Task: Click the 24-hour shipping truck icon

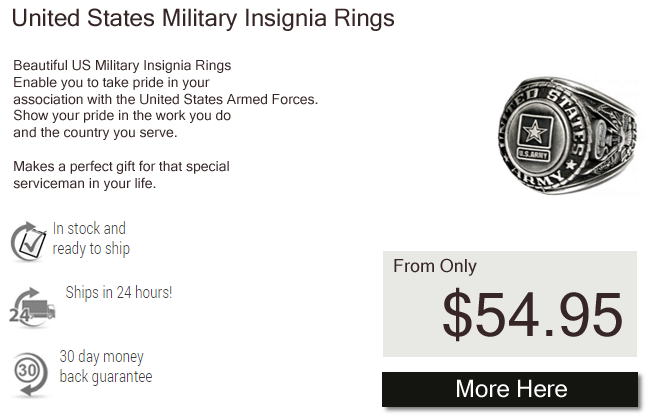Action: click(x=32, y=308)
